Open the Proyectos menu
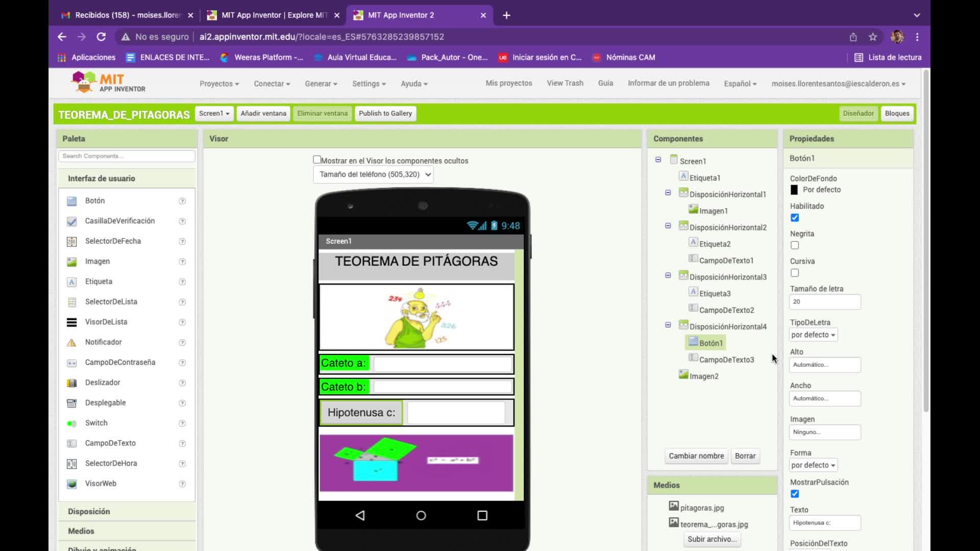The width and height of the screenshot is (980, 551). 219,84
